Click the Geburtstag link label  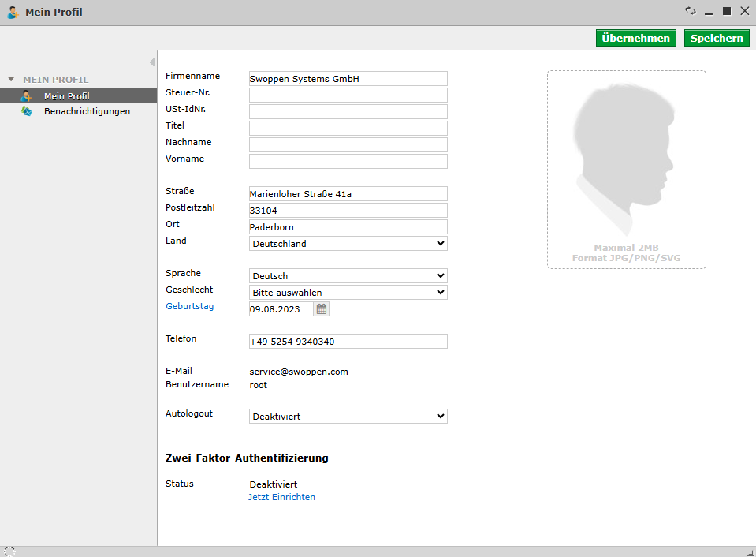coord(189,306)
